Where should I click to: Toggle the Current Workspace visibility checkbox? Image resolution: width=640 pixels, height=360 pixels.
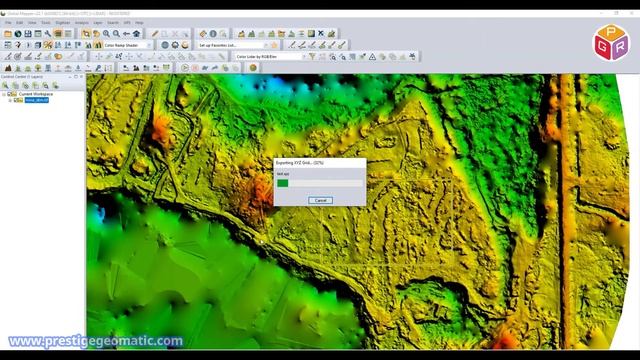click(9, 94)
